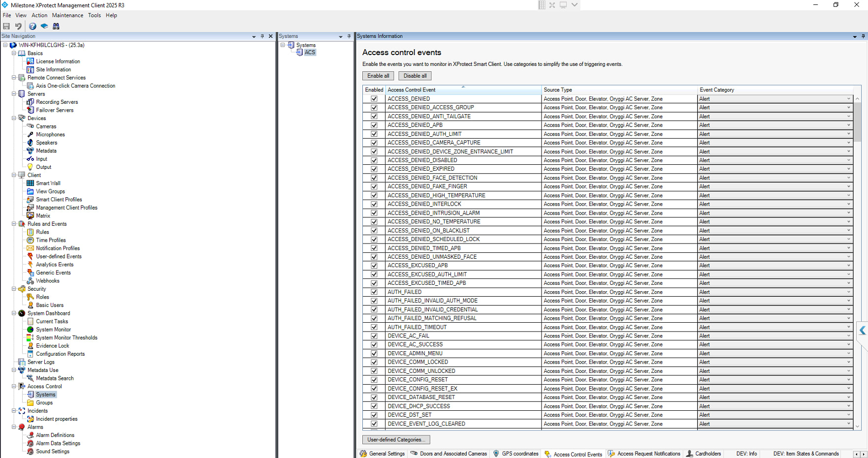Screen dimensions: 868x458
Task: Collapse the Devices tree node
Action: point(14,118)
